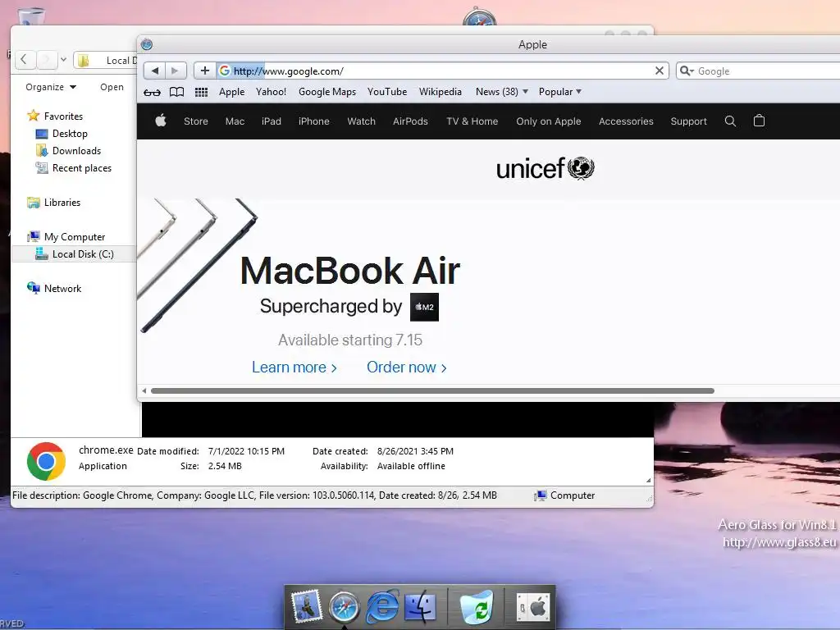The image size is (840, 630).
Task: Open the bookmarks book icon
Action: (177, 92)
